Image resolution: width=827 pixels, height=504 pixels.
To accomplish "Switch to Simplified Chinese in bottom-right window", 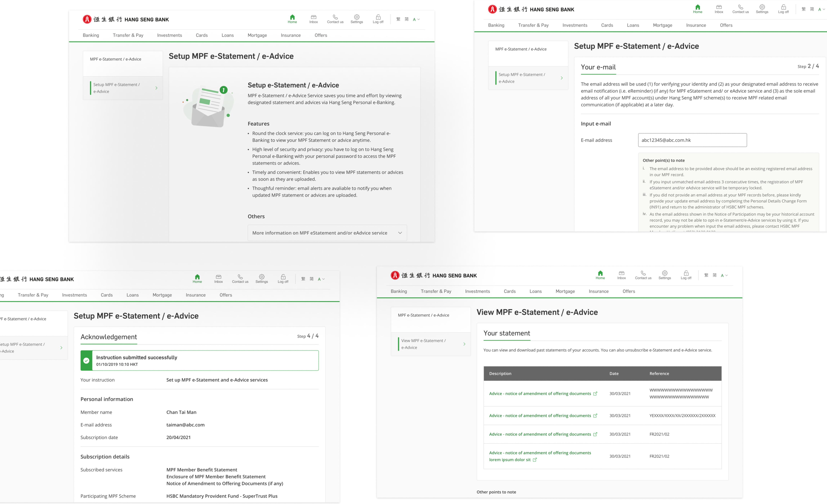I will click(x=715, y=276).
